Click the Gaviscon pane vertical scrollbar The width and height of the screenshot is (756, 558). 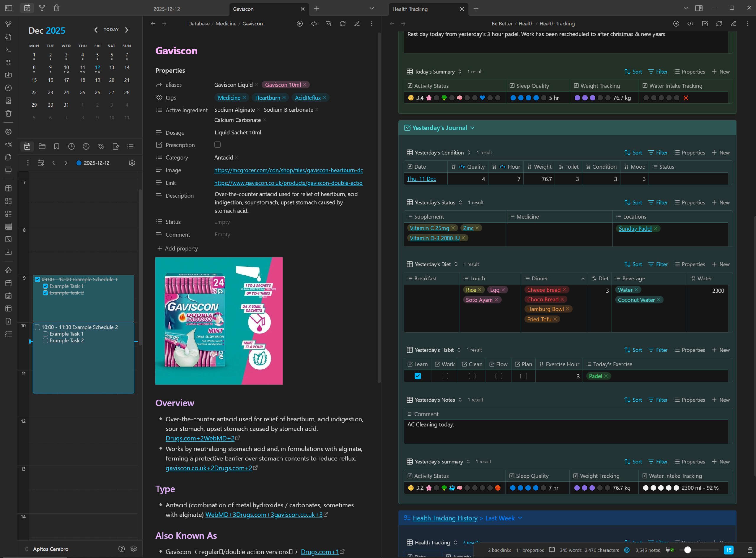(379, 208)
